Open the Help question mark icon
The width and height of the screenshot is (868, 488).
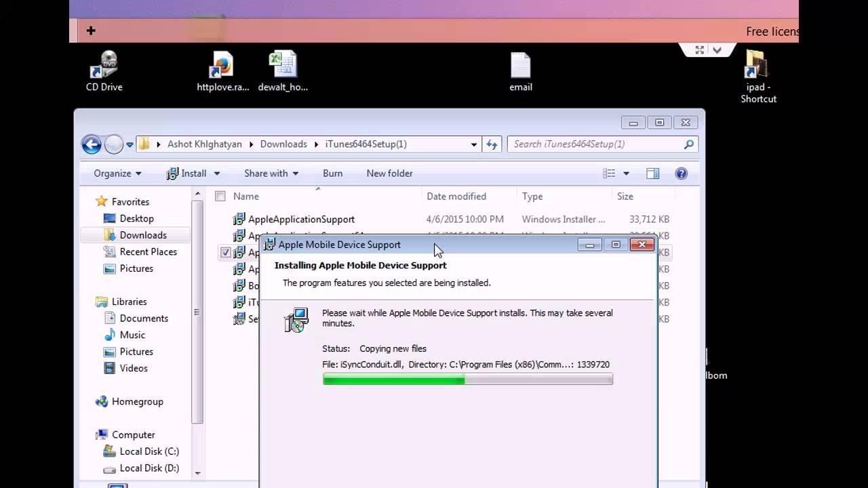[x=682, y=174]
